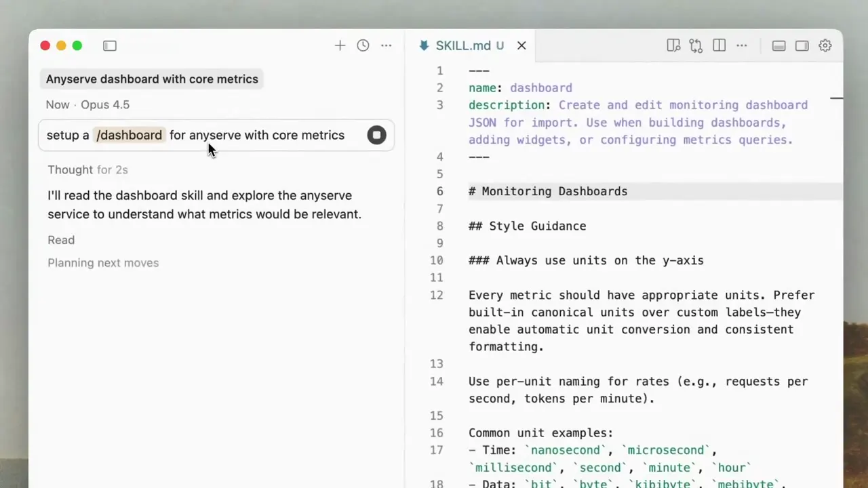Open chat panel more options ellipsis
The image size is (868, 488).
tap(386, 45)
